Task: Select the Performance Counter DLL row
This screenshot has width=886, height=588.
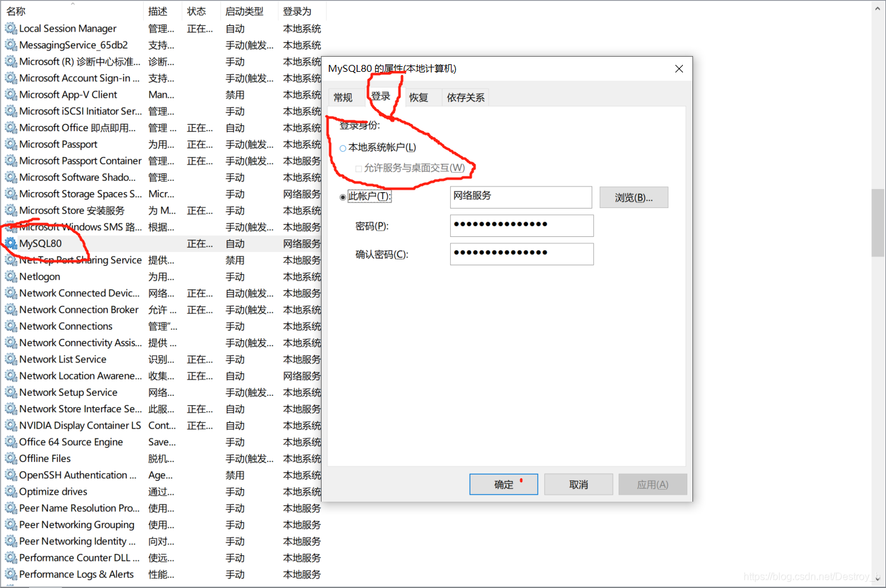Action: [x=163, y=558]
